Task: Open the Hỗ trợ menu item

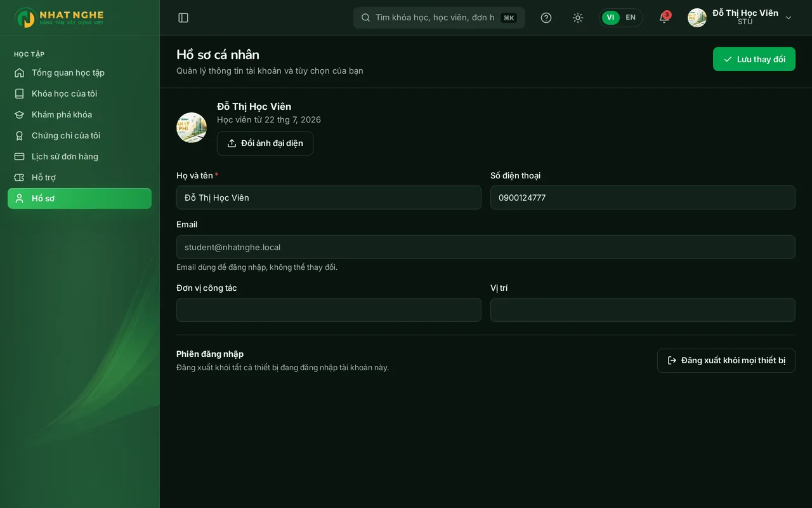Action: click(80, 177)
